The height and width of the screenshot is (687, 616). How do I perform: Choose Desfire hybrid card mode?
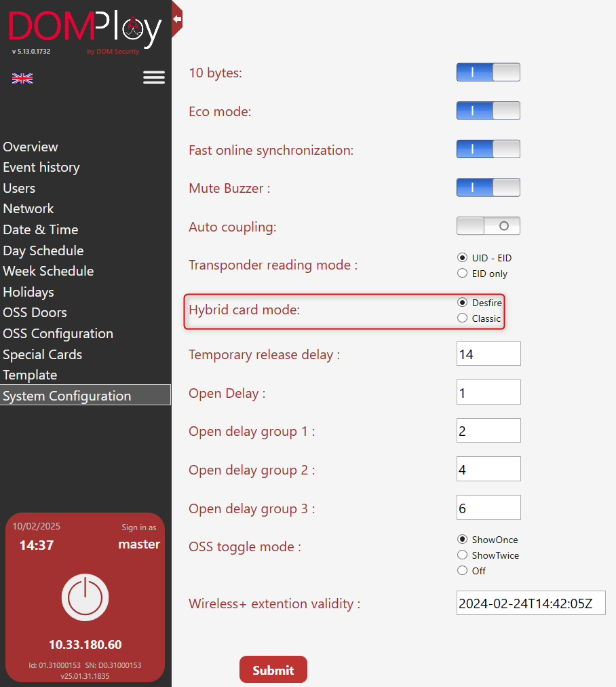[x=462, y=302]
